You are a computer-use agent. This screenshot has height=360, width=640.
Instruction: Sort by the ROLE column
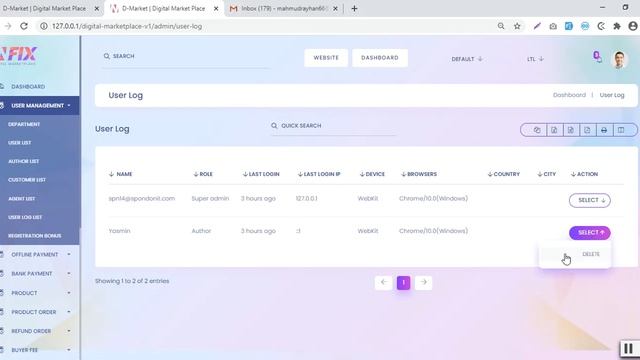(202, 174)
